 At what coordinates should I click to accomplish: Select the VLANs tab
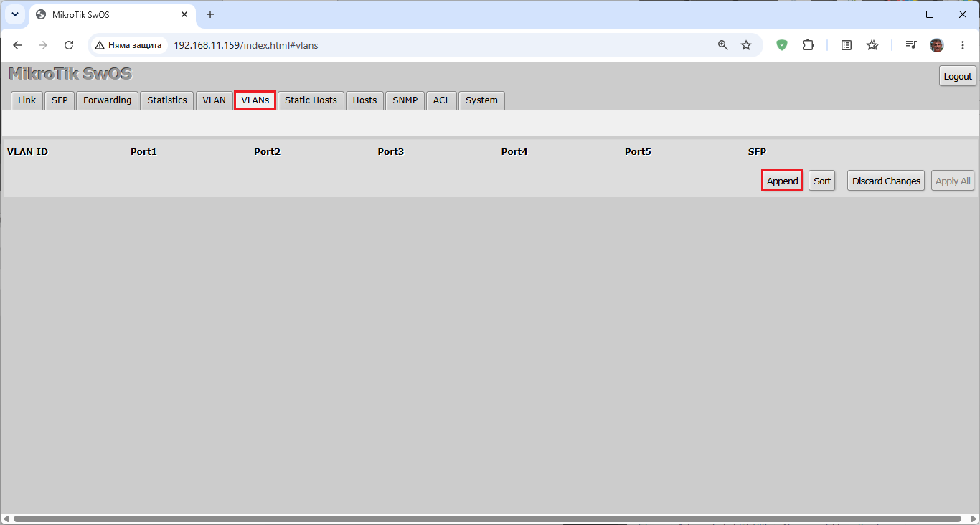point(255,100)
